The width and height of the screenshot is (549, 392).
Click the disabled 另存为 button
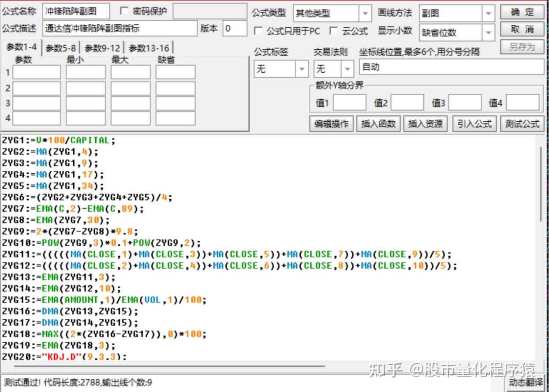pos(522,47)
